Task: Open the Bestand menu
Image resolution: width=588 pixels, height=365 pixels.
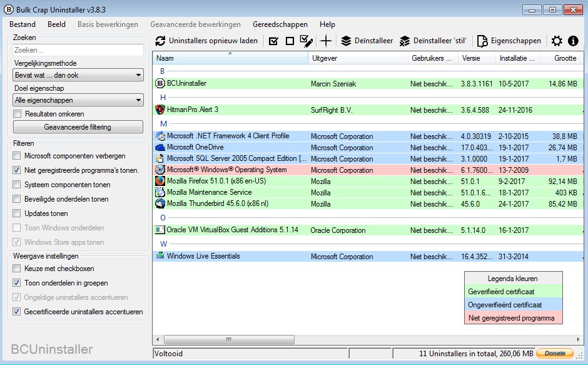Action: point(23,24)
